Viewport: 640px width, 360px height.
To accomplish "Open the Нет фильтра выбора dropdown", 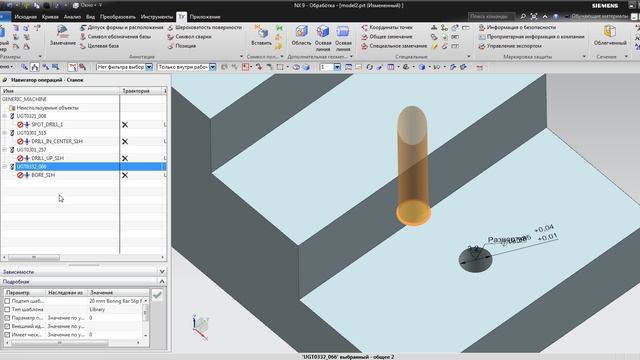I will [x=149, y=67].
